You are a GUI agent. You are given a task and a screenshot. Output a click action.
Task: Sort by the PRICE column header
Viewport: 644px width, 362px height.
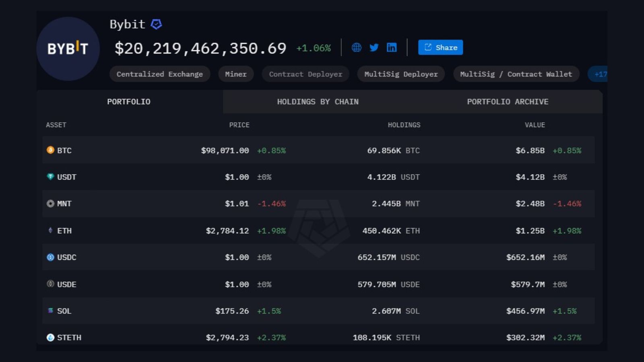click(239, 125)
